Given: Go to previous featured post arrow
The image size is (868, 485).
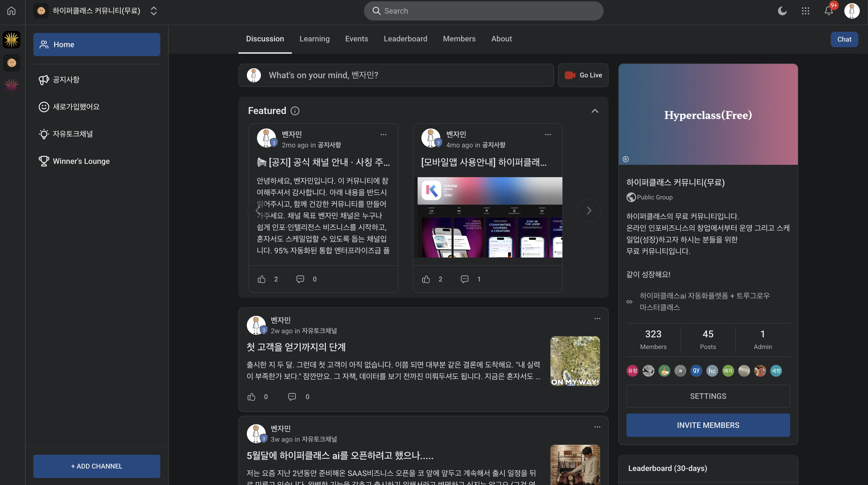Looking at the screenshot, I should point(258,211).
